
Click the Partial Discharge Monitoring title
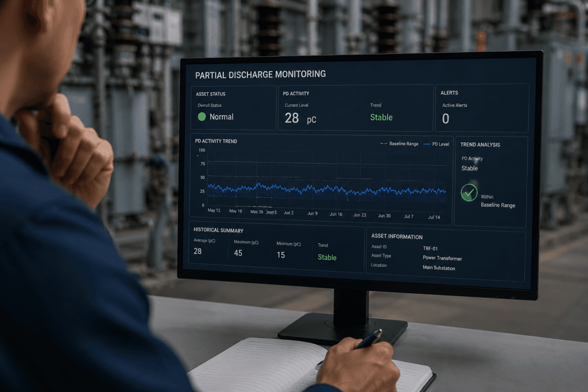(260, 75)
